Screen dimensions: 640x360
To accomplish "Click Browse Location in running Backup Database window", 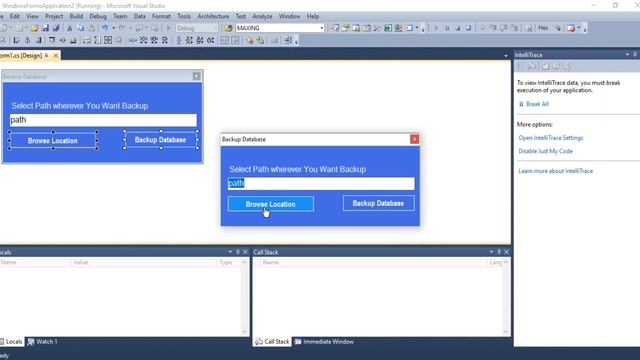I will point(271,204).
